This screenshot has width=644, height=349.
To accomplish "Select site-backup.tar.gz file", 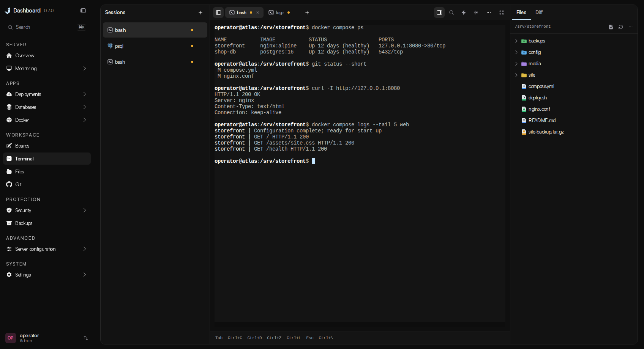I will click(574, 132).
